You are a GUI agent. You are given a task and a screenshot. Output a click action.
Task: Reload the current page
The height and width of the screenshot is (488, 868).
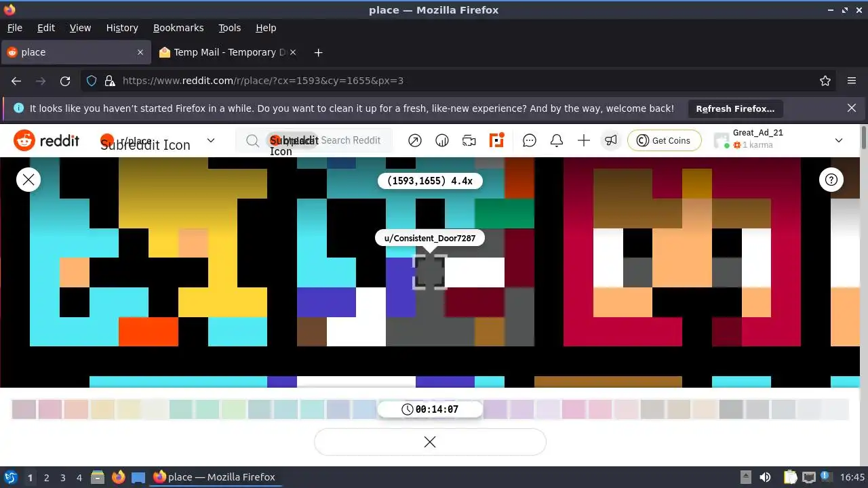click(x=65, y=81)
